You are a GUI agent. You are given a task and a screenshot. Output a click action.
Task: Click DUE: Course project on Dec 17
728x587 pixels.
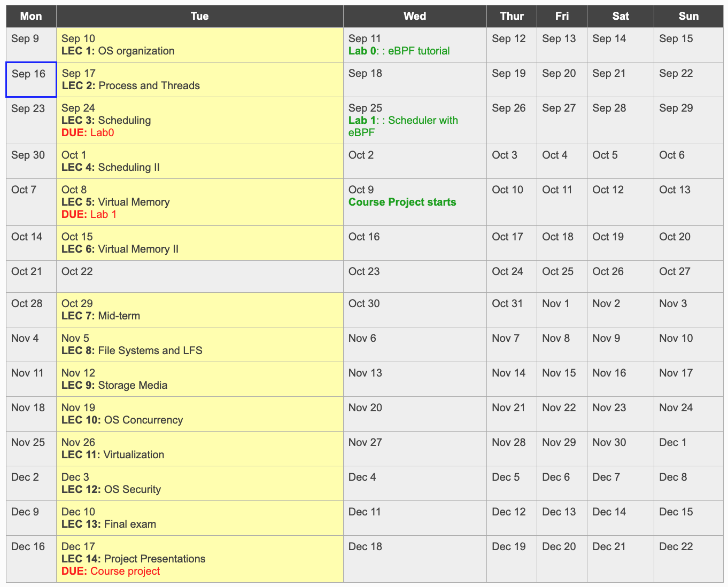tap(110, 571)
